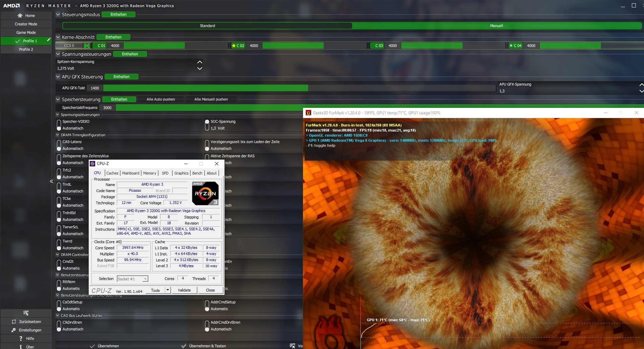Toggle Zeitspanne des Zeilenzyklus switch

point(59,159)
